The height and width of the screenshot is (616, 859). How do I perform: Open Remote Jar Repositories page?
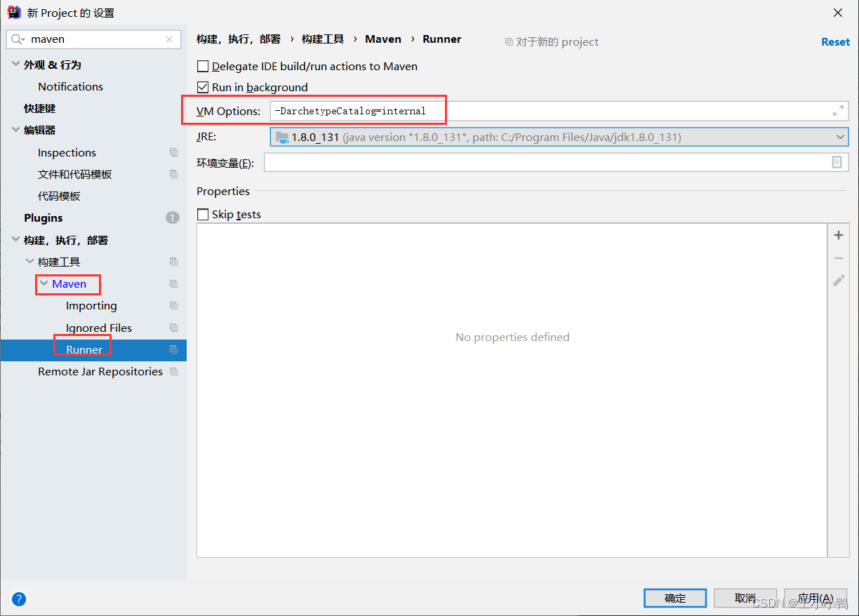(x=100, y=371)
